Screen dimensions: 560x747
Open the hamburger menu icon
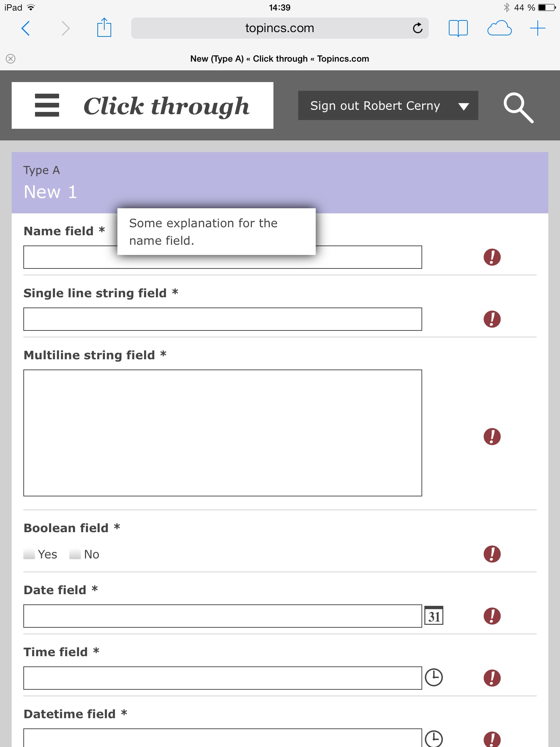coord(47,105)
